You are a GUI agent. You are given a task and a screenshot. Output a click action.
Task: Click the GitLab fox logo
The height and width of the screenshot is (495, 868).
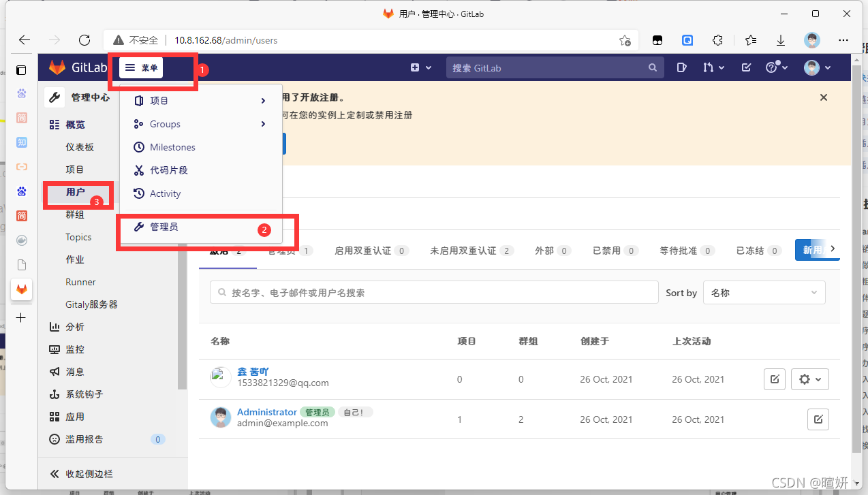57,67
